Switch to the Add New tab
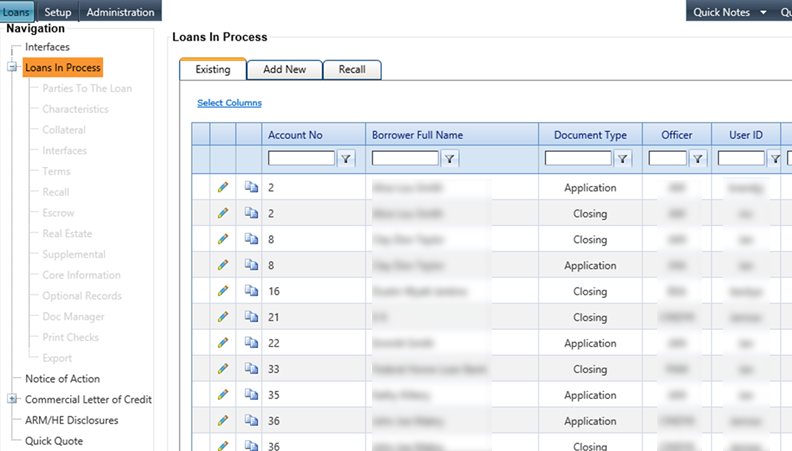The height and width of the screenshot is (451, 792). tap(284, 69)
